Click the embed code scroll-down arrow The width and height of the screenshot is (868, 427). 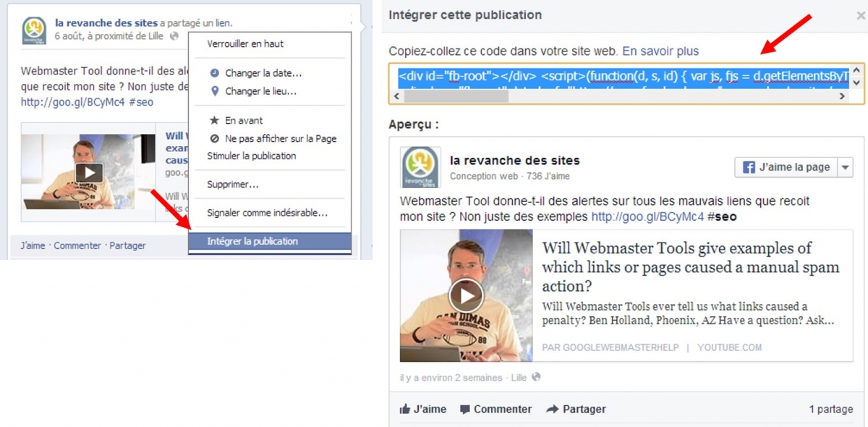[857, 83]
